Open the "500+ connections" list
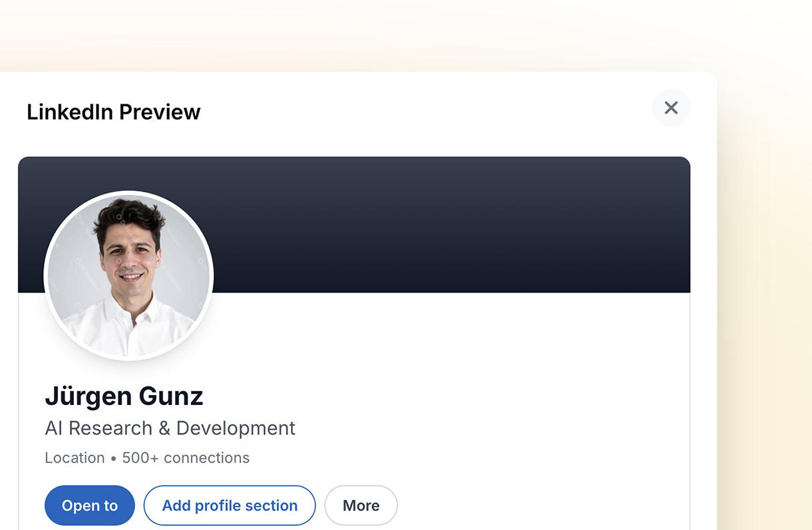 click(x=184, y=458)
